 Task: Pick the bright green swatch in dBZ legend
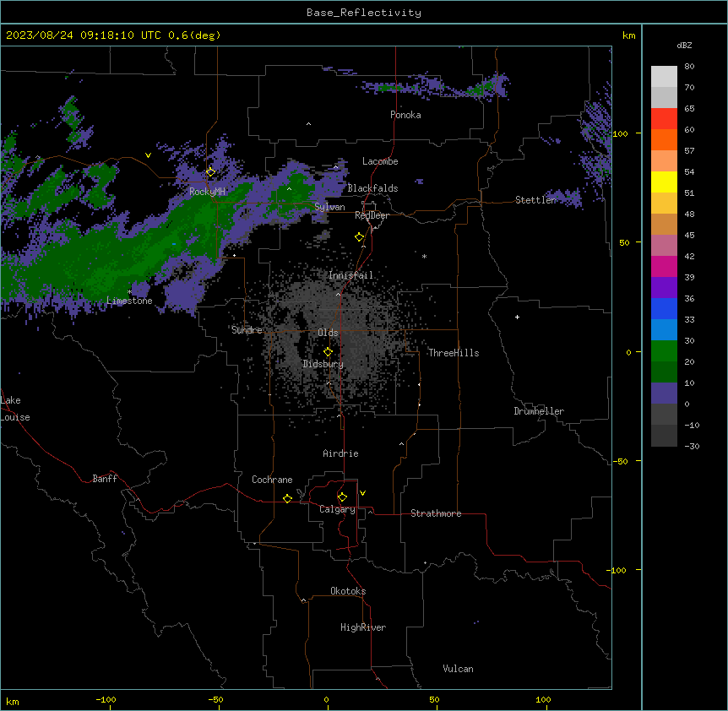[664, 351]
